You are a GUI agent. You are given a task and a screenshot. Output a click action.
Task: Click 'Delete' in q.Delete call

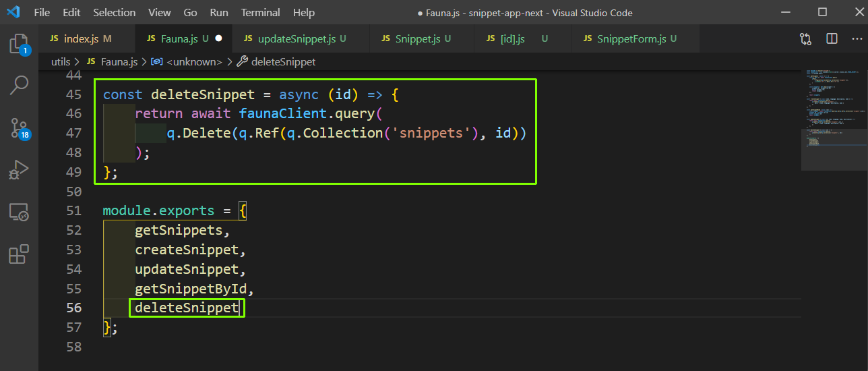click(x=207, y=134)
